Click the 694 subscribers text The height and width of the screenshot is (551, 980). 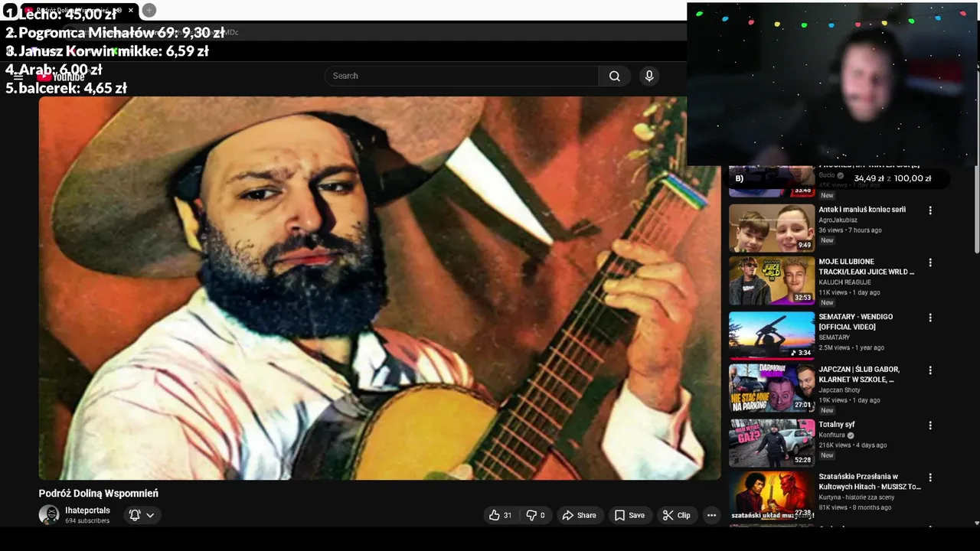click(87, 521)
